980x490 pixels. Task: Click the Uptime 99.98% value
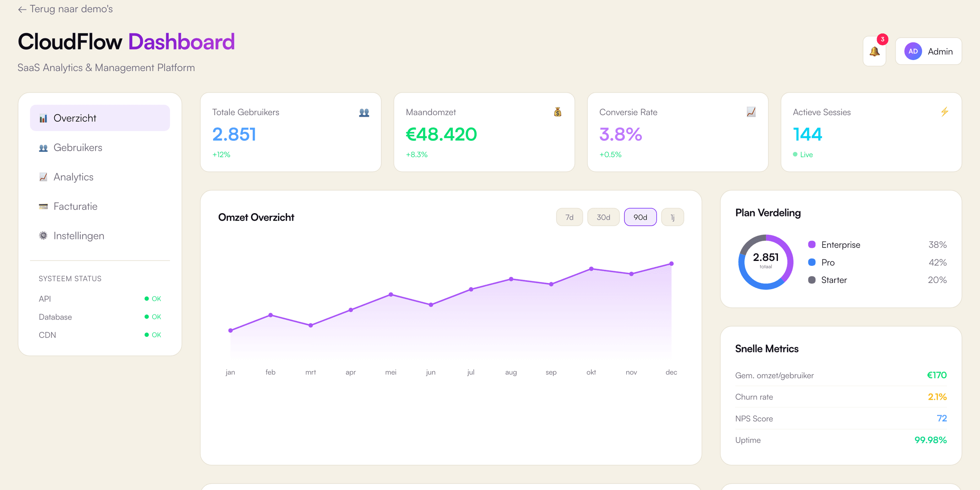tap(931, 440)
